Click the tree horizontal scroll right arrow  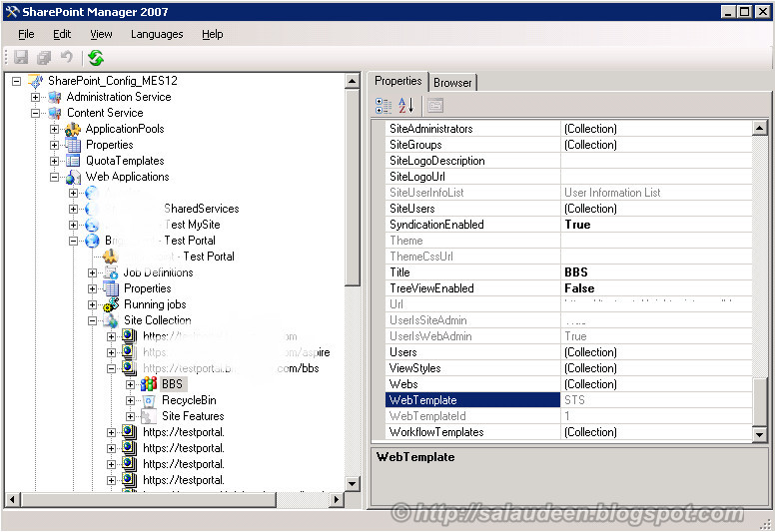tap(337, 499)
